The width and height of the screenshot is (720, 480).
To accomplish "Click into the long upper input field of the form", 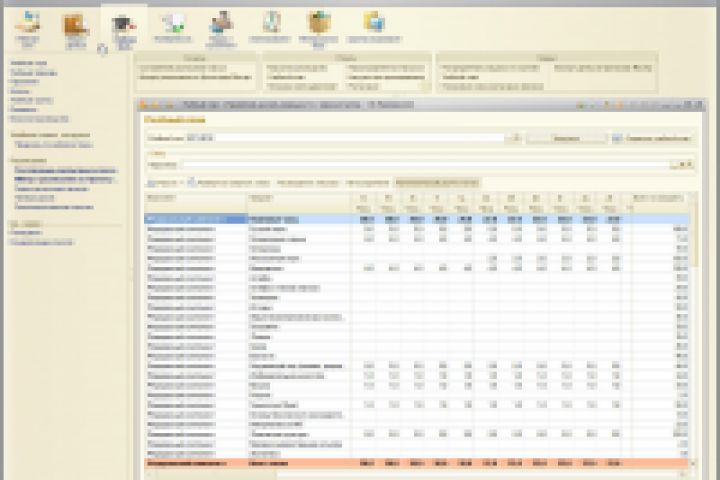I will 344,138.
